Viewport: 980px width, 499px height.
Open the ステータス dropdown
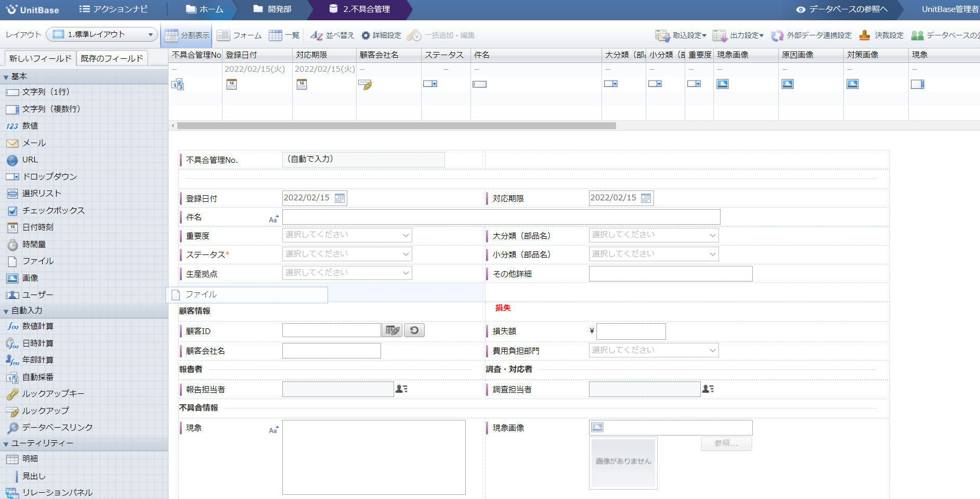[x=347, y=254]
